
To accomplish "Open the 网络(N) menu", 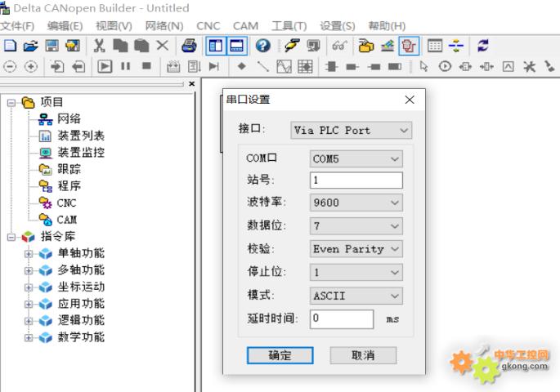I will point(164,26).
